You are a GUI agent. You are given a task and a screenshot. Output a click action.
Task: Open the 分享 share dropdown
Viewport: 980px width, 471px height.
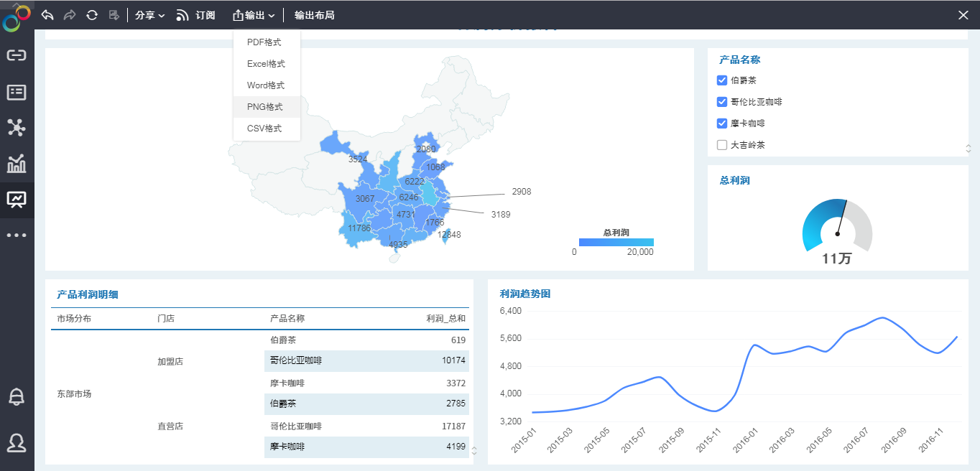click(149, 14)
